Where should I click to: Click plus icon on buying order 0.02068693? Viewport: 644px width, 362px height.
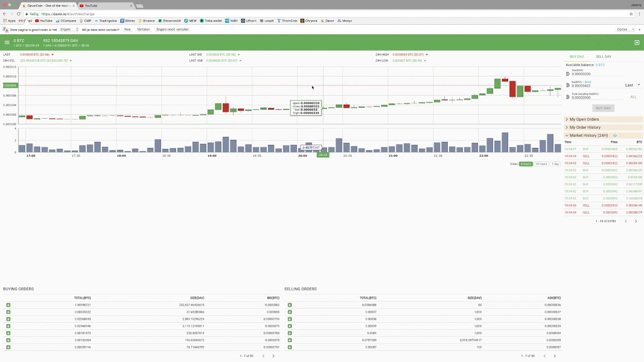click(x=8, y=319)
